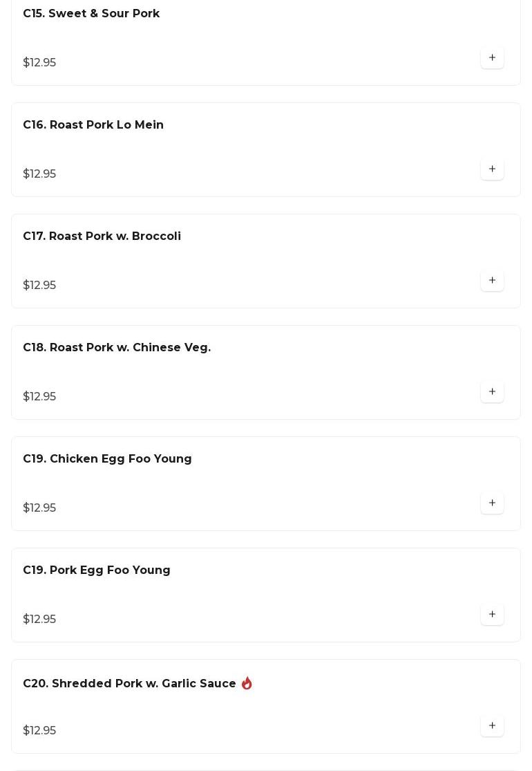Click the spicy flame icon on C20
The width and height of the screenshot is (532, 771).
(247, 683)
